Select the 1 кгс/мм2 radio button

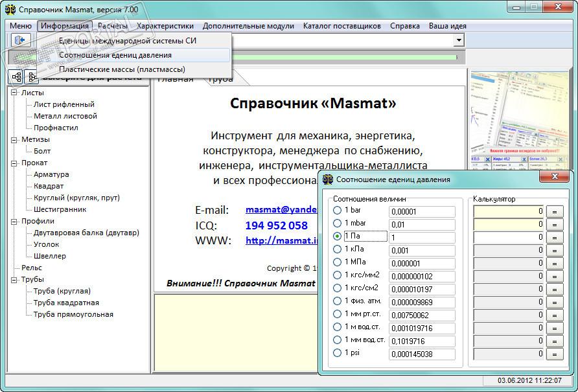pyautogui.click(x=337, y=275)
